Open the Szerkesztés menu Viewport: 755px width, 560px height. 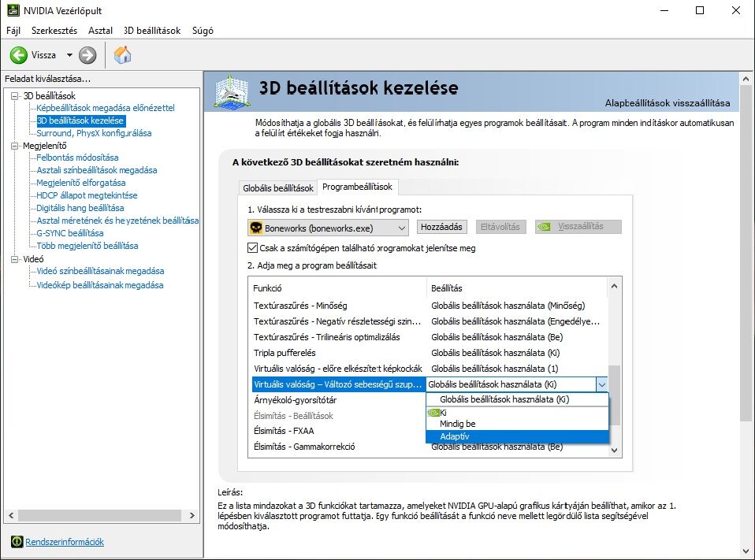click(54, 30)
